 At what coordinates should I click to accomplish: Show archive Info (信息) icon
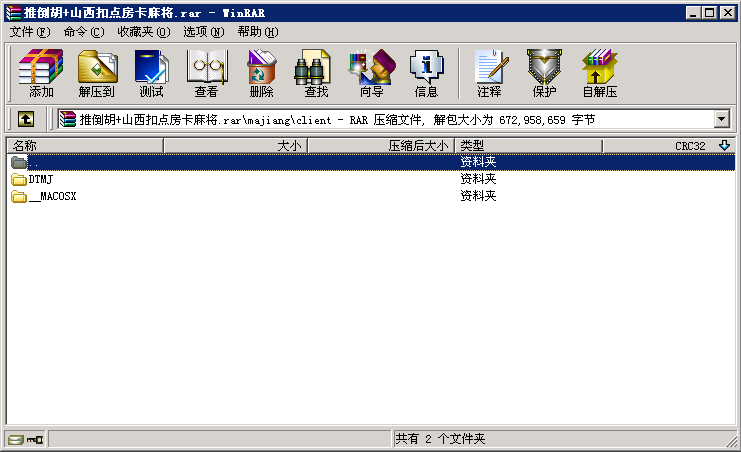(x=426, y=73)
